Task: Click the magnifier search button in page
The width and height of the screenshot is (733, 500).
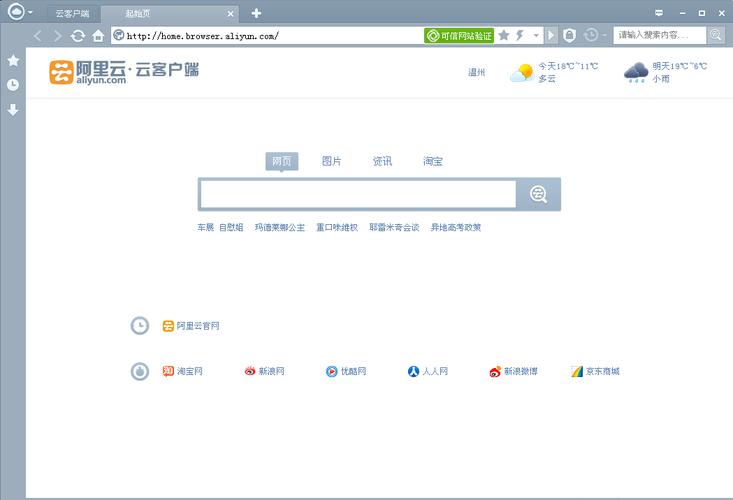Action: (x=538, y=194)
